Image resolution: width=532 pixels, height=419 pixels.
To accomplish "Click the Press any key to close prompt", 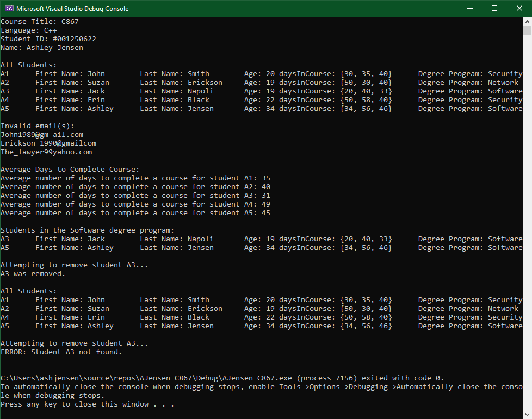I will pos(87,404).
